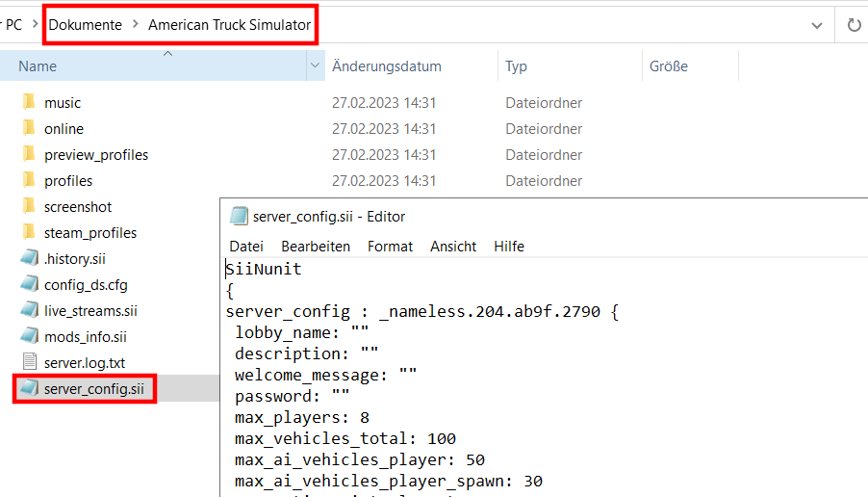Open the address bar history dropdown
This screenshot has width=868, height=497.
coord(817,25)
